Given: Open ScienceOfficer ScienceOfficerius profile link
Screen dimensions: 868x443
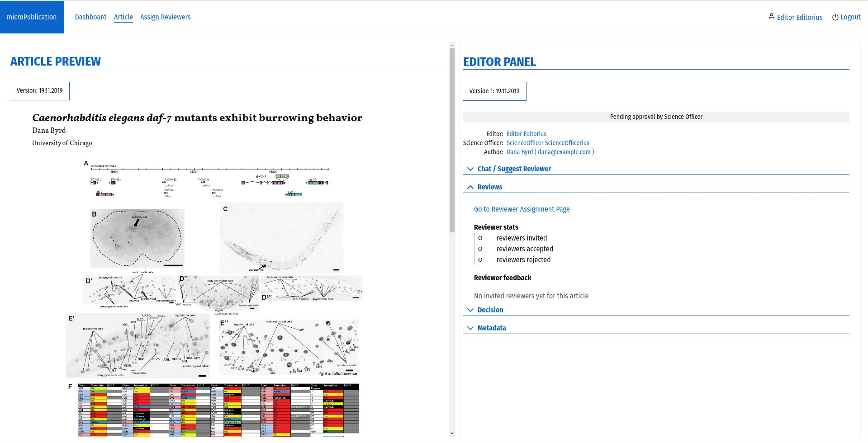Looking at the screenshot, I should tap(547, 143).
